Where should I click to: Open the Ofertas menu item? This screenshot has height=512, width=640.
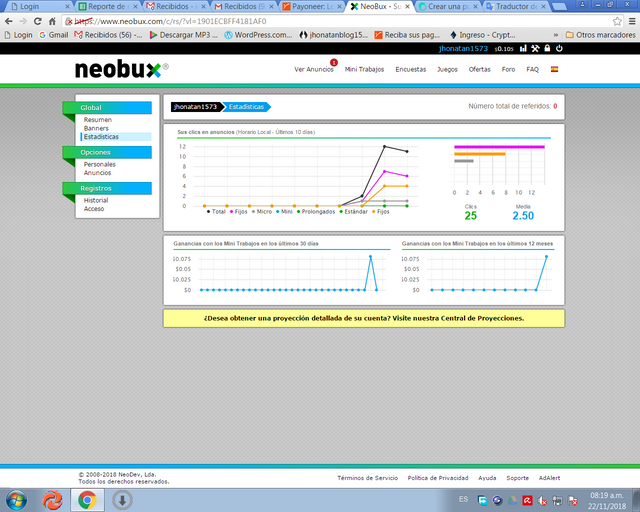480,69
